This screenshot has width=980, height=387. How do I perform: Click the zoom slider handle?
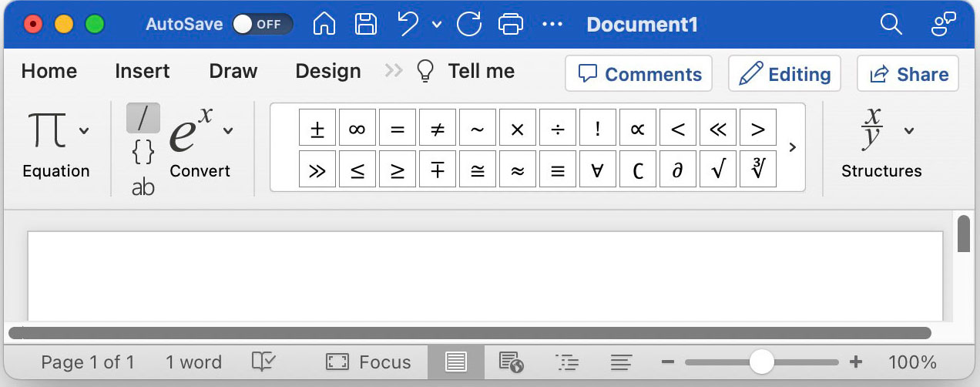point(761,362)
